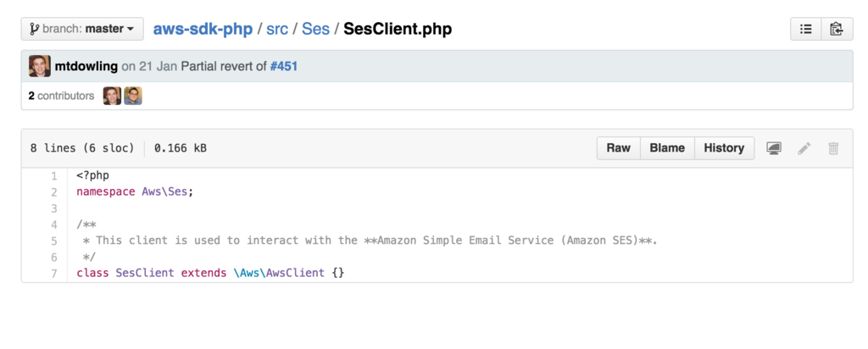The height and width of the screenshot is (349, 868).
Task: Open the branch master dropdown
Action: pos(82,29)
